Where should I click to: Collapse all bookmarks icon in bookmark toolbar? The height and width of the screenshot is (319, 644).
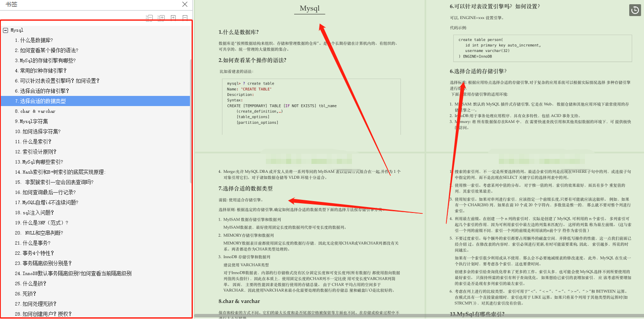point(149,18)
